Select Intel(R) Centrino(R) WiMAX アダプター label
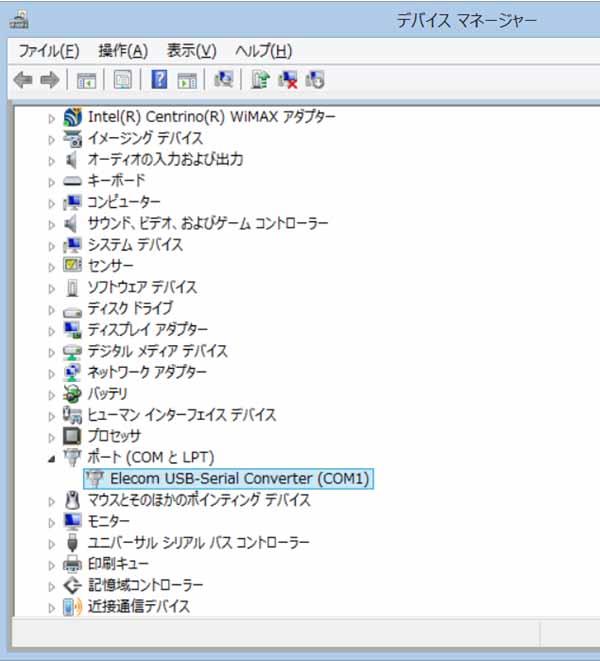 pyautogui.click(x=212, y=116)
